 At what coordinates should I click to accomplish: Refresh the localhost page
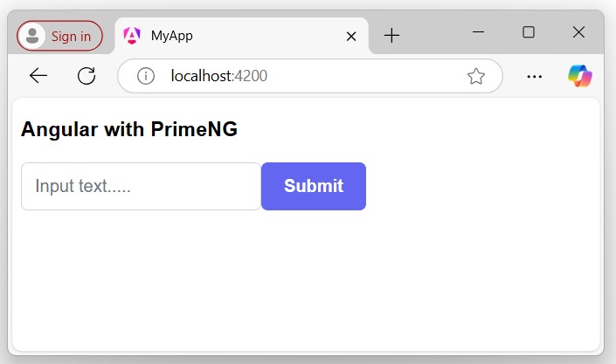point(87,76)
